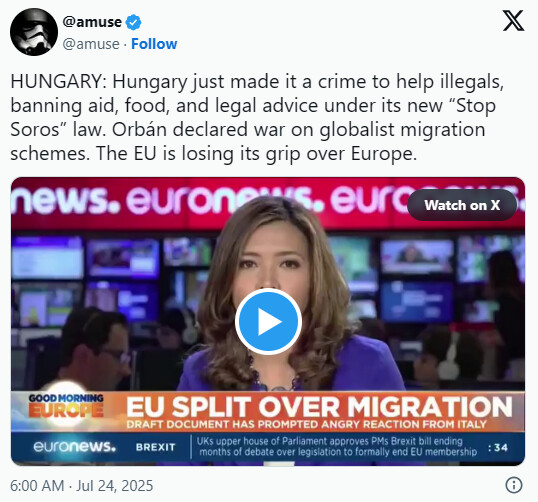Open the stormtrooper profile avatar
This screenshot has width=538, height=502.
point(34,32)
